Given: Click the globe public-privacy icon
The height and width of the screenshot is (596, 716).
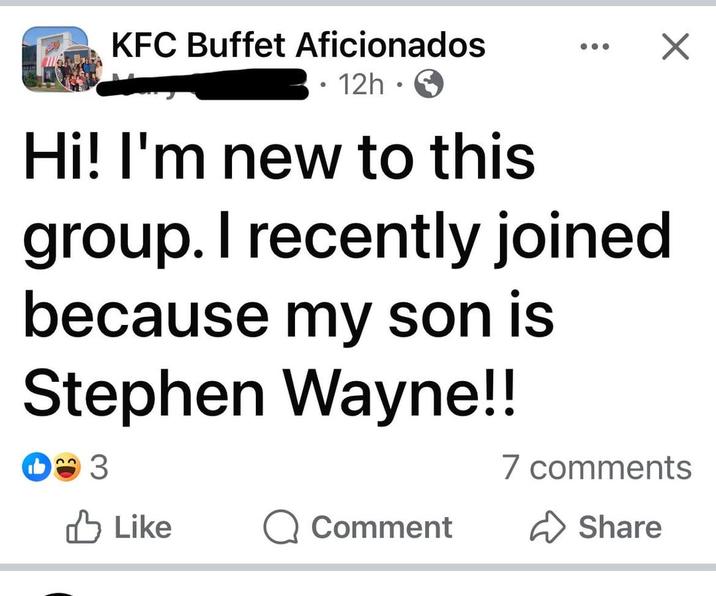Looking at the screenshot, I should (x=428, y=86).
